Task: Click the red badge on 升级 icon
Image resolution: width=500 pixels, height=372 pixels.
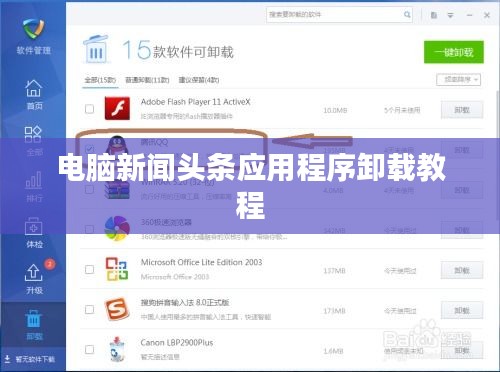Action: pos(50,264)
